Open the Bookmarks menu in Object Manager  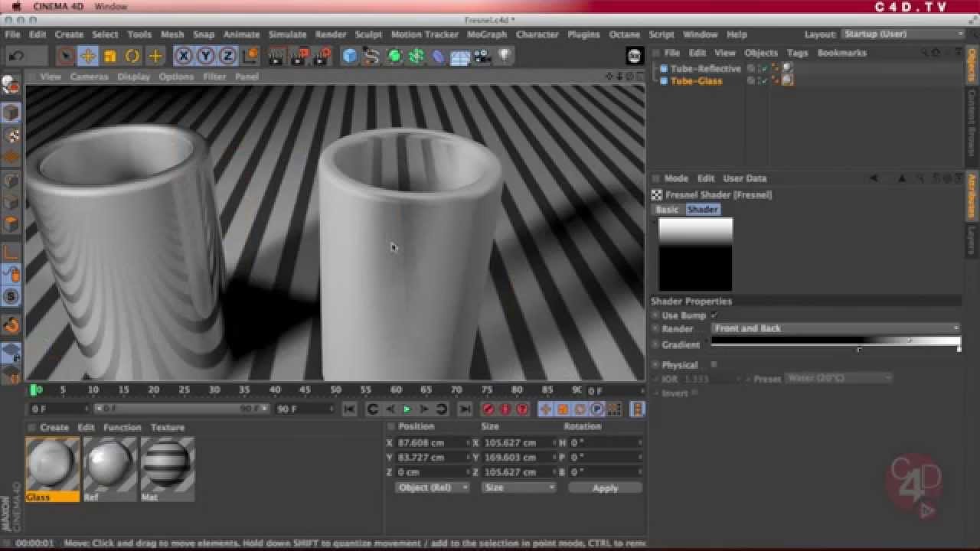[x=841, y=53]
